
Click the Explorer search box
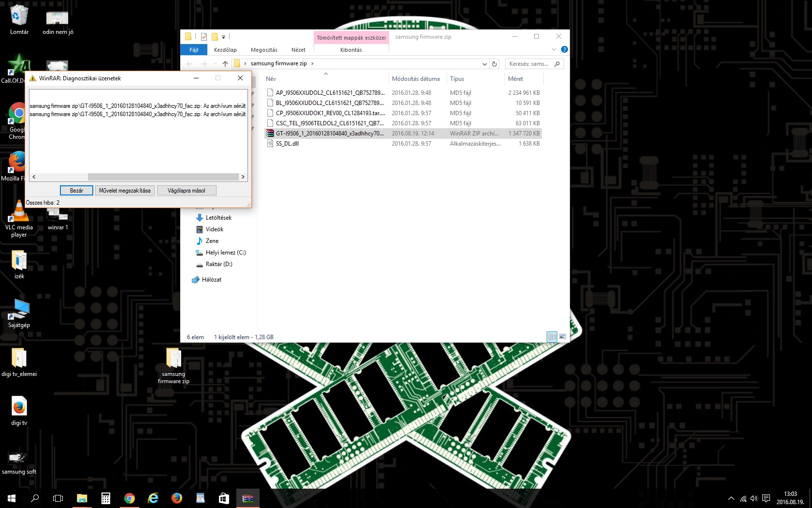coord(534,64)
